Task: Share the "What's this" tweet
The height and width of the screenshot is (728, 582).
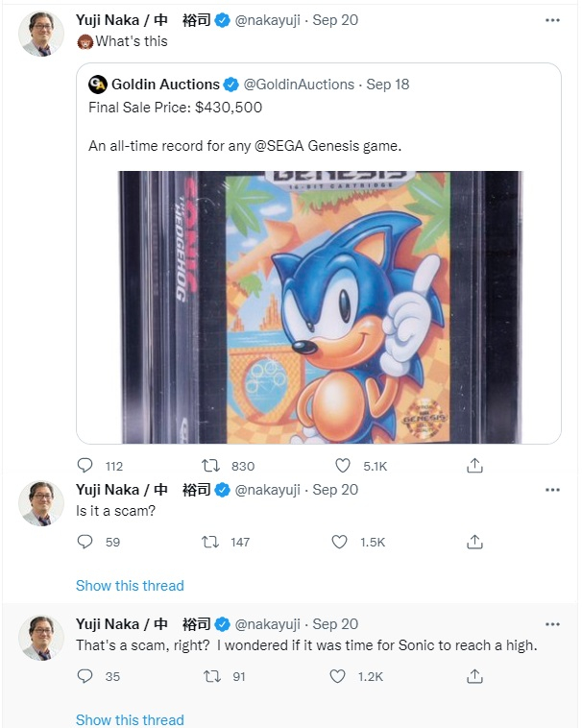Action: coord(474,465)
